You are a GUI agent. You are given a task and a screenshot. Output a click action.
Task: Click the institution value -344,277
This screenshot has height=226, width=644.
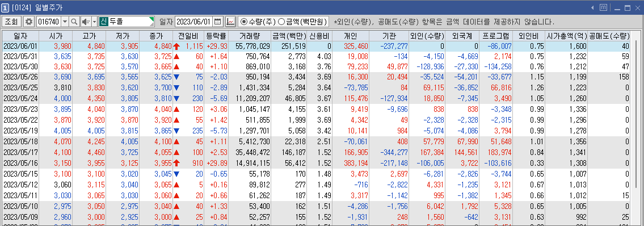pyautogui.click(x=394, y=152)
